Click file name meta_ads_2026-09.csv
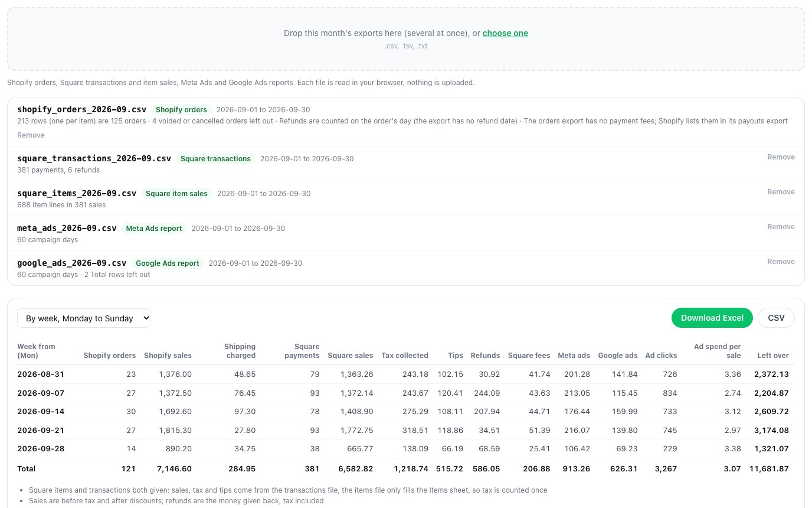 (67, 228)
